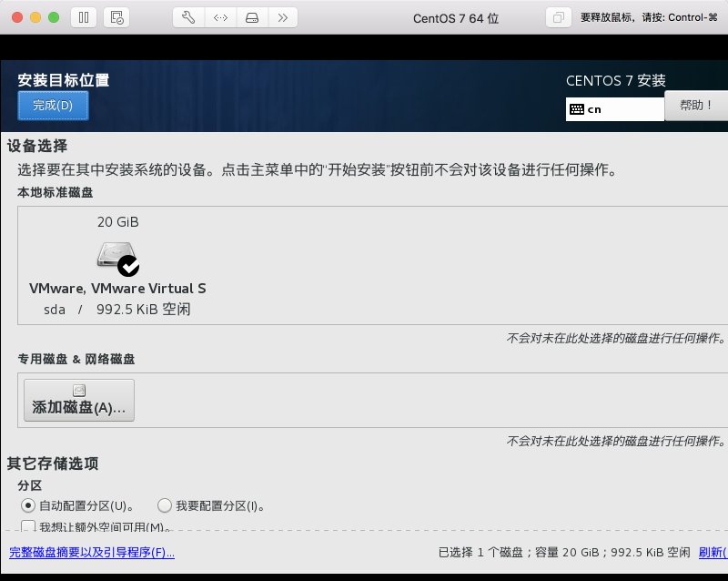Minimize the CentOS 7 VM window

[x=35, y=17]
